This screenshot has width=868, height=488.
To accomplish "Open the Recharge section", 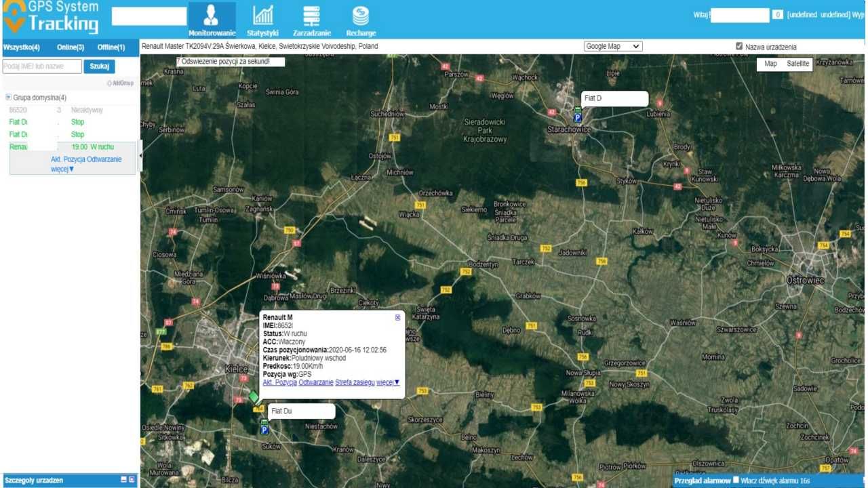I will click(x=361, y=20).
